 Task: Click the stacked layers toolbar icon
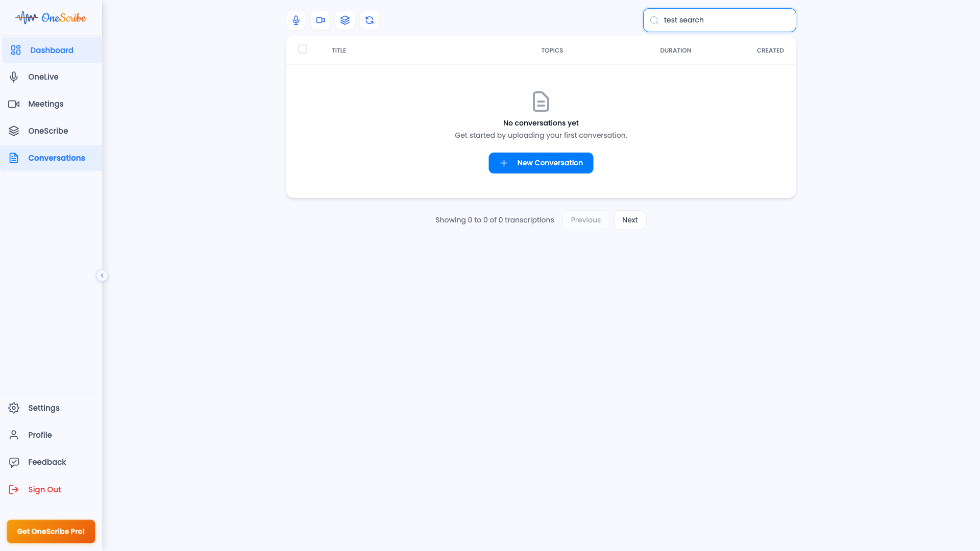pos(345,20)
